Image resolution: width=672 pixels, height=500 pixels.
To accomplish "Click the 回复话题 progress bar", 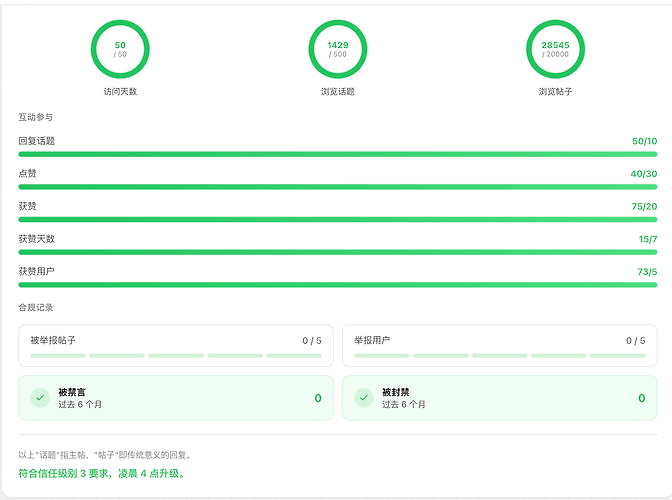I will coord(338,154).
